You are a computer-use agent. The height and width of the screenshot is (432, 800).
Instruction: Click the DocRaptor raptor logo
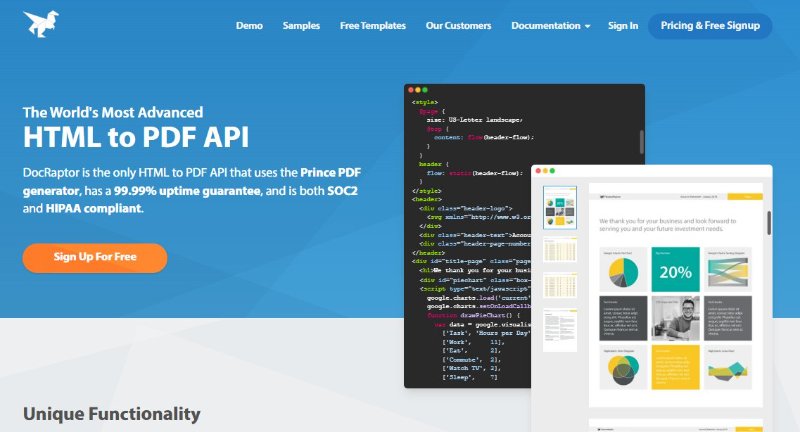click(x=41, y=25)
